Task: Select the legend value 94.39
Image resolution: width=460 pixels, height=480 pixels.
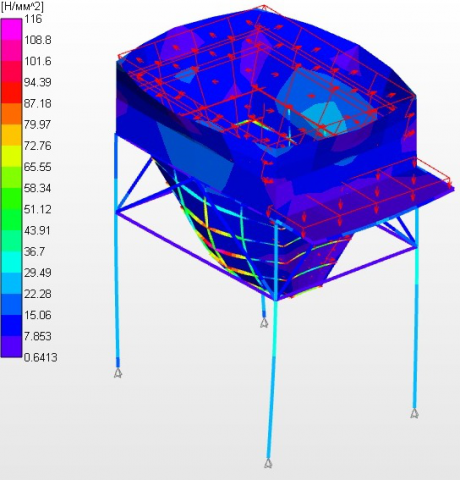Action: click(38, 82)
